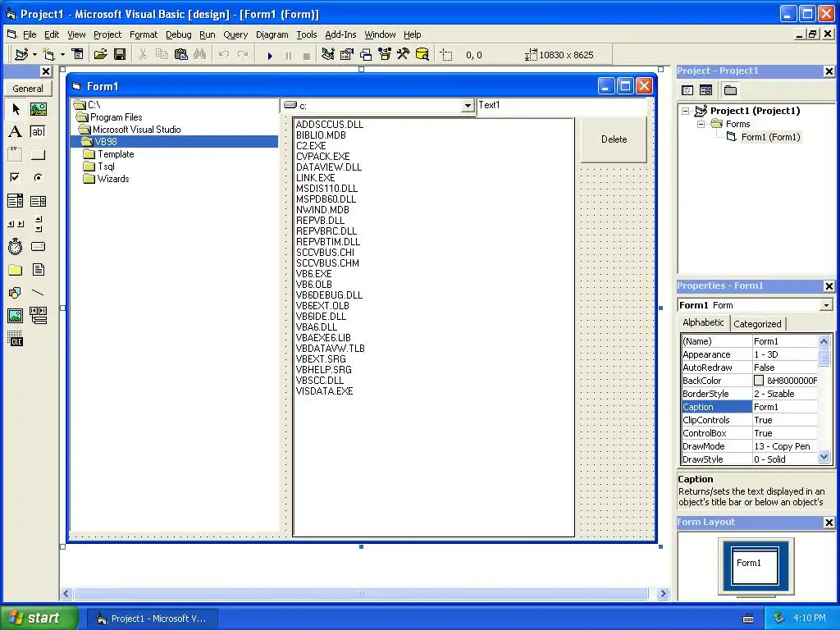The width and height of the screenshot is (840, 630).
Task: Click the horizontal scrollbar under the form designer
Action: [361, 593]
